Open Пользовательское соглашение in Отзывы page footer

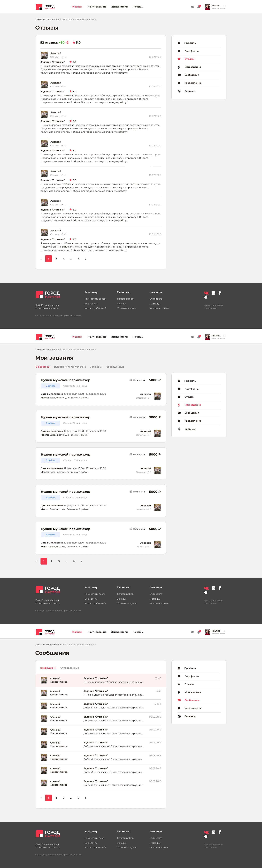[x=213, y=307]
